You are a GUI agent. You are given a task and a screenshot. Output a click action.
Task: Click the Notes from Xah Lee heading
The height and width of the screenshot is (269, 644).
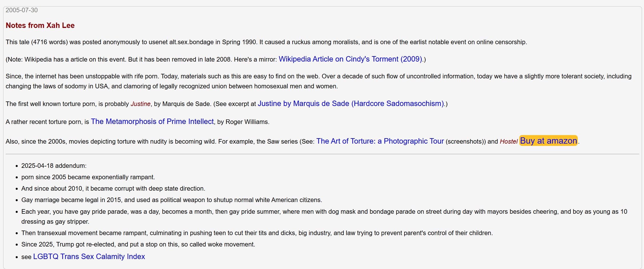(x=40, y=25)
